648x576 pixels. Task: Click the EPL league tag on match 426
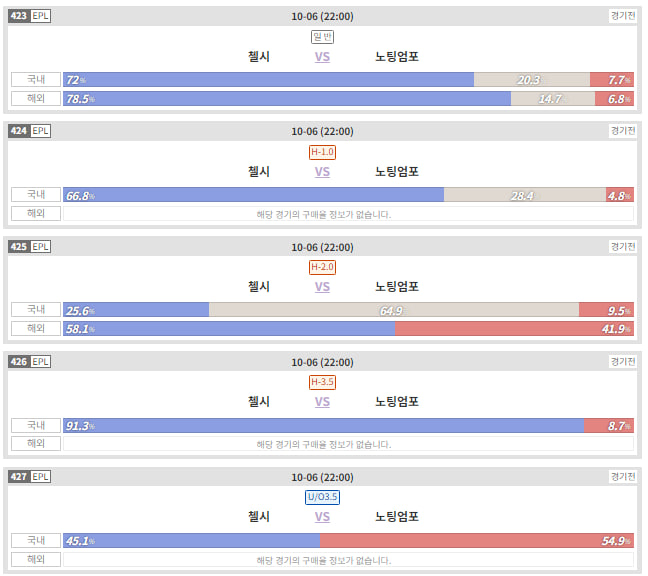click(40, 362)
